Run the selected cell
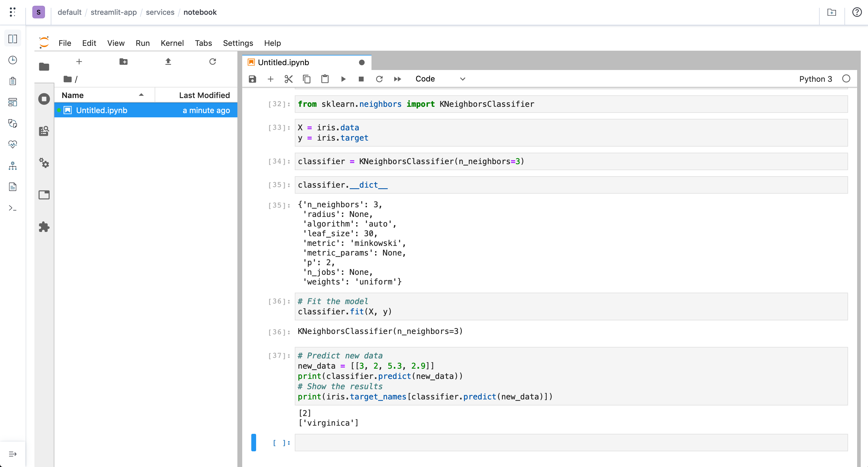 343,79
